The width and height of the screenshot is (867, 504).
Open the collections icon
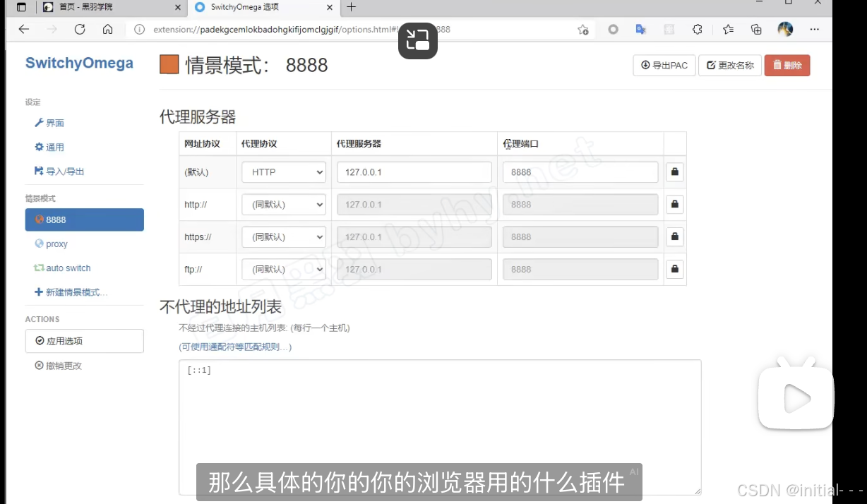pos(756,30)
